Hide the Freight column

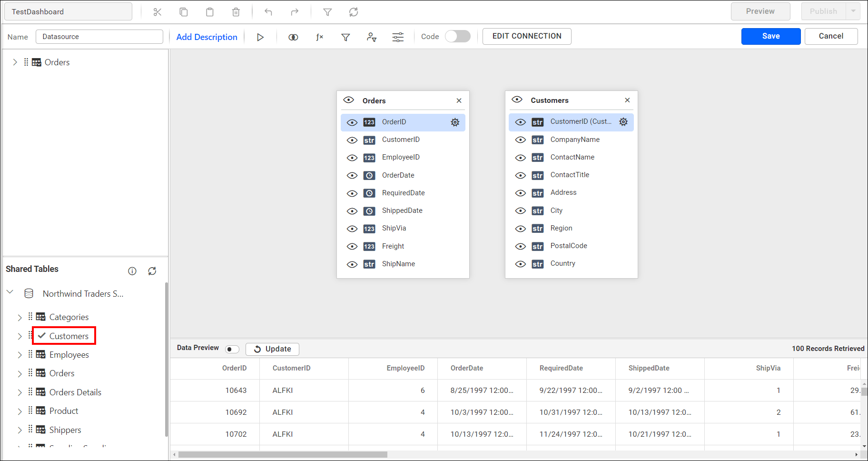[352, 246]
